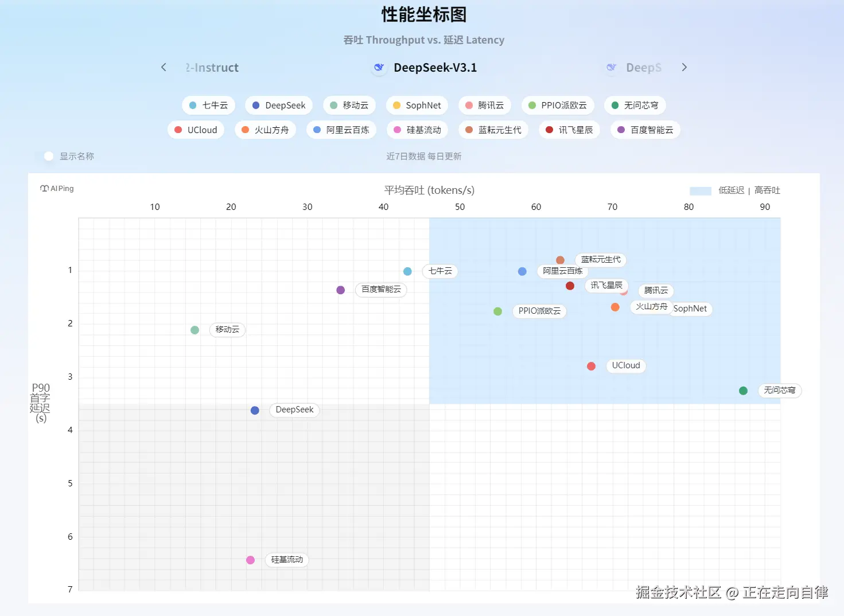
Task: Click the SophNet chart label
Action: click(691, 309)
